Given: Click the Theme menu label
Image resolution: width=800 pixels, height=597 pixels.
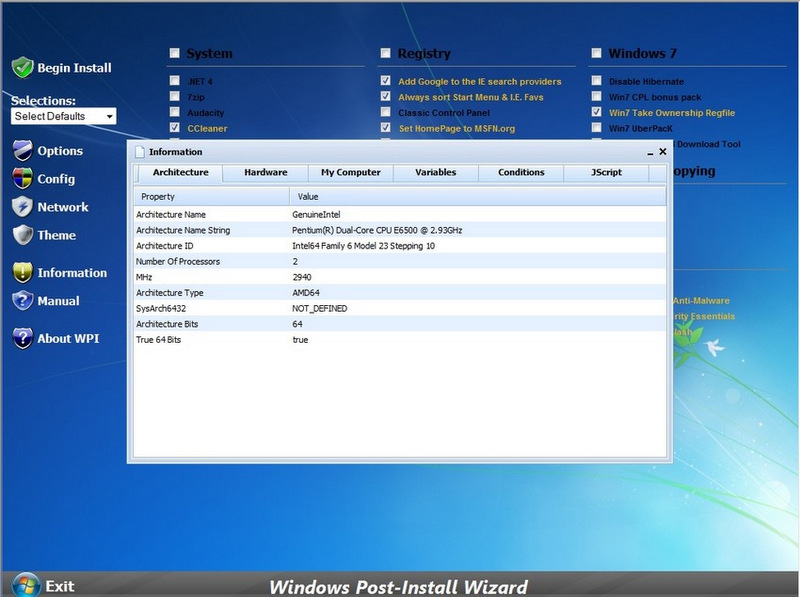Looking at the screenshot, I should 57,235.
